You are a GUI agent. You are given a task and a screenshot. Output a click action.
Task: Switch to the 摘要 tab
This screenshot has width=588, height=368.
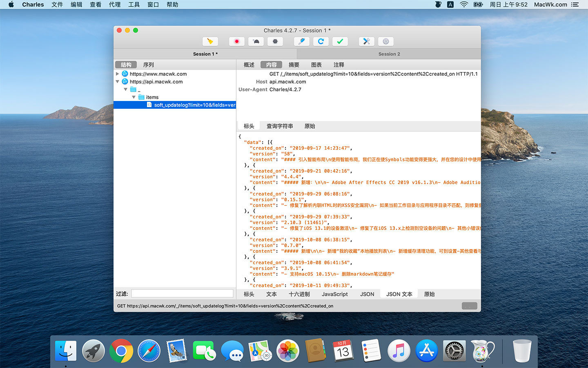point(294,65)
